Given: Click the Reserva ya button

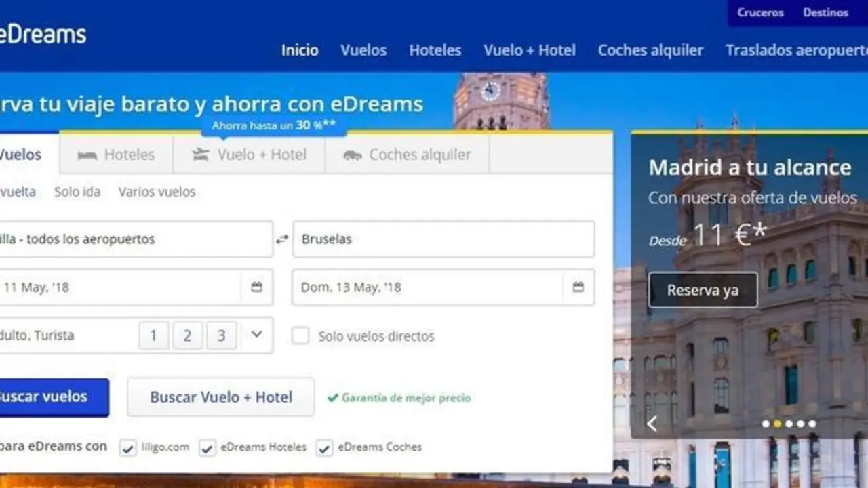Looking at the screenshot, I should (x=703, y=290).
